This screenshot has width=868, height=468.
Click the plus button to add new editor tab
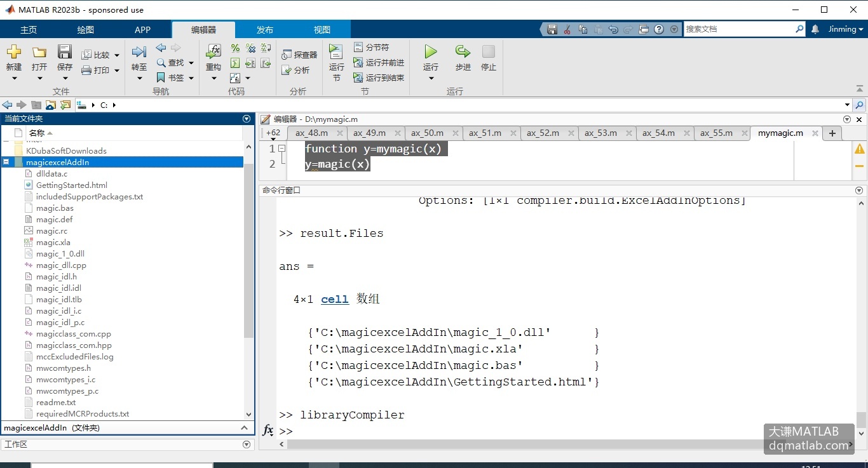point(832,133)
